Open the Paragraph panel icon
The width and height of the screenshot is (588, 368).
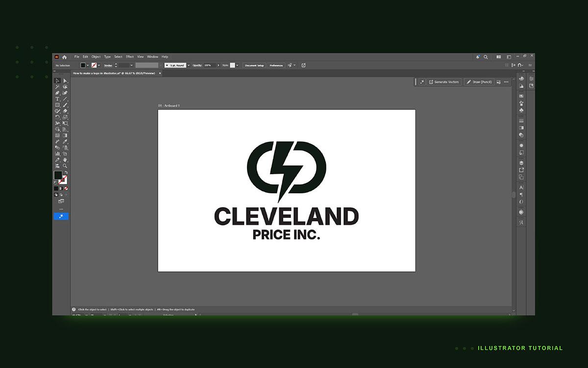click(521, 195)
